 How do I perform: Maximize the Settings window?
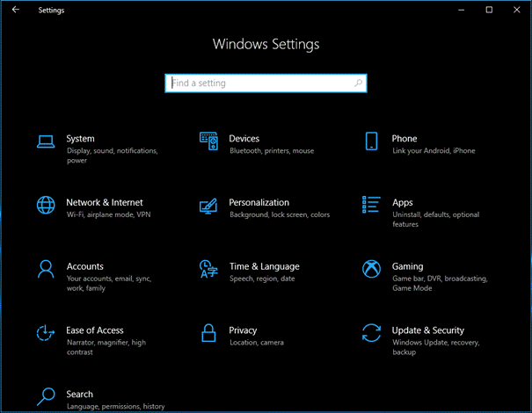490,10
